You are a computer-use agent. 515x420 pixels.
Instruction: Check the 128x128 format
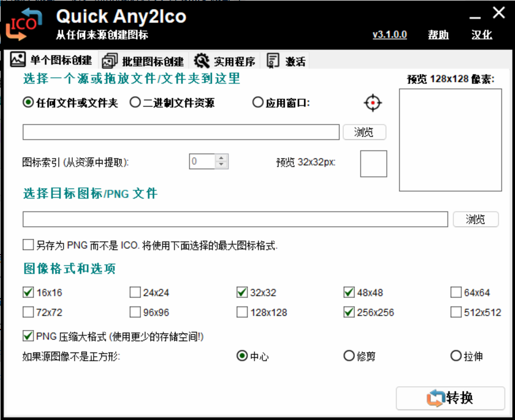242,312
